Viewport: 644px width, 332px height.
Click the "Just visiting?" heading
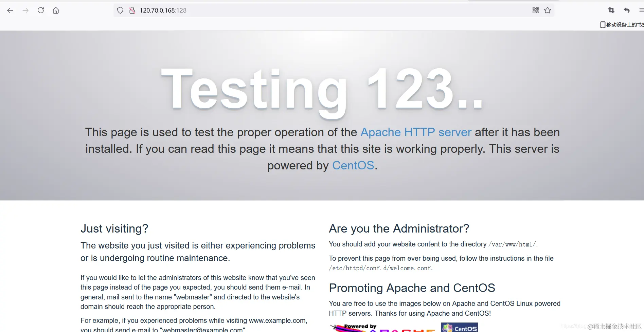click(114, 229)
